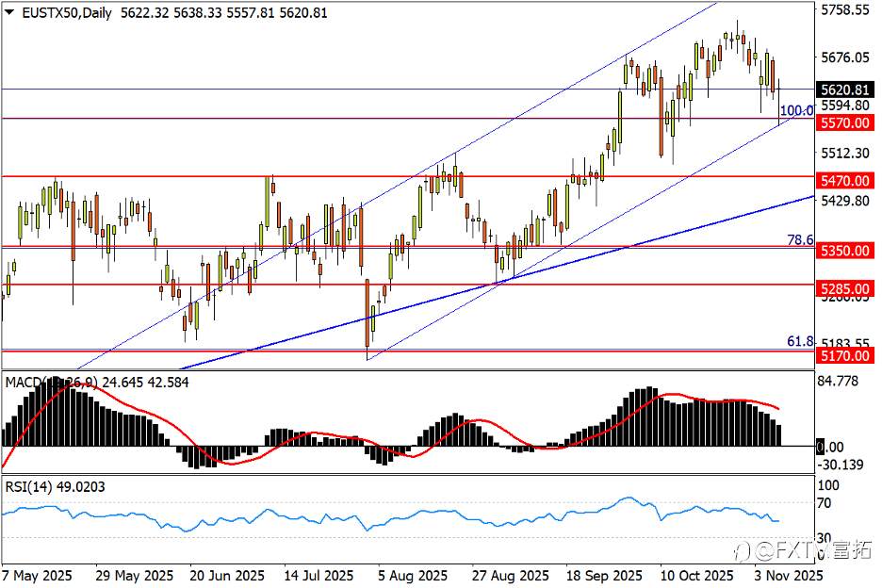This screenshot has height=588, width=882.
Task: Click the red 5285.00 level label
Action: pyautogui.click(x=845, y=288)
